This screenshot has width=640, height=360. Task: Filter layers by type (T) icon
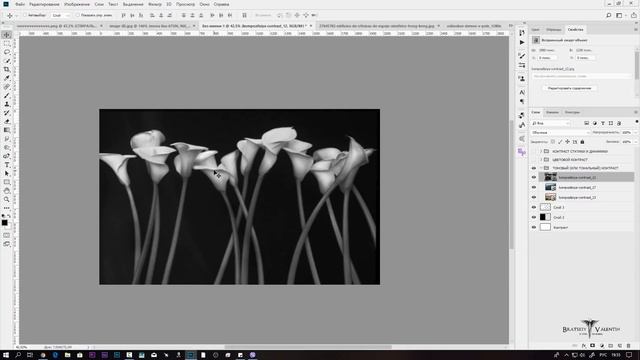[602, 123]
